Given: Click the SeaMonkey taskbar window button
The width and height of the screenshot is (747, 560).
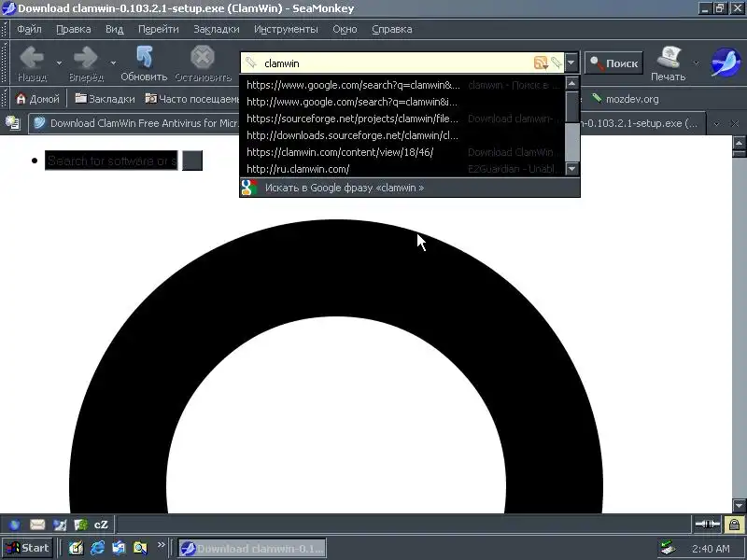Looking at the screenshot, I should 252,548.
